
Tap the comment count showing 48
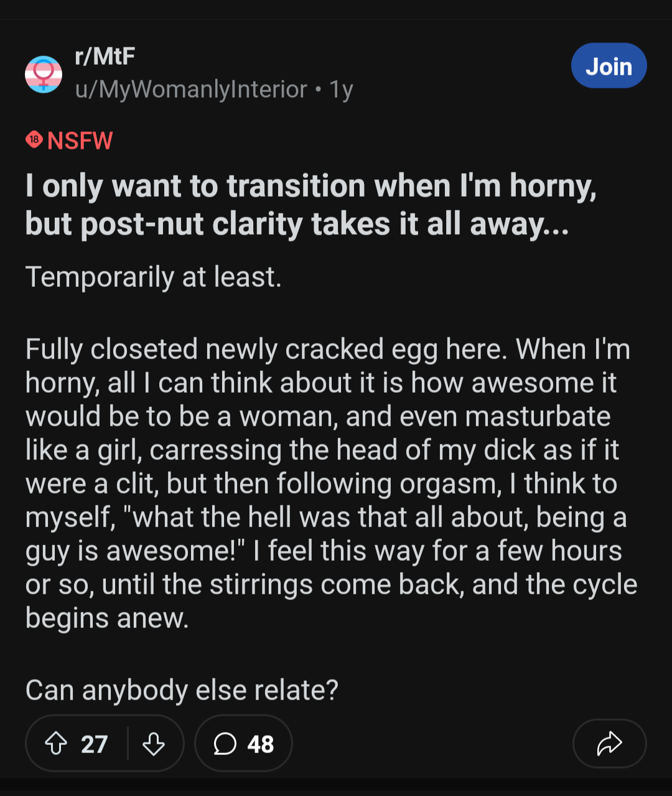[x=260, y=744]
